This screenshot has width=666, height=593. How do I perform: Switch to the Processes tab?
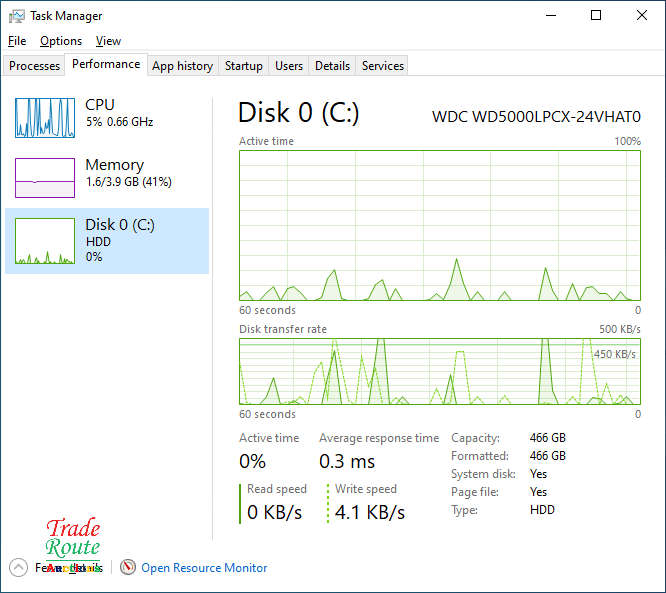click(35, 66)
